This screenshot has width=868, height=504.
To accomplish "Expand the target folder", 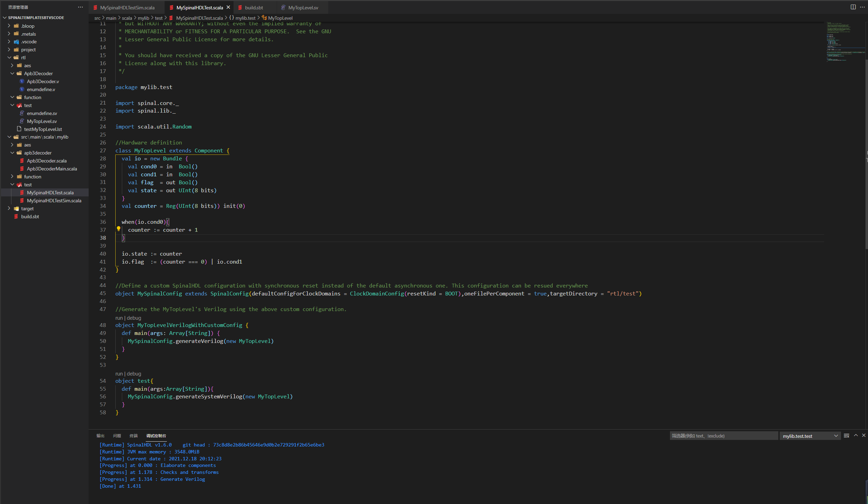I will [x=27, y=209].
